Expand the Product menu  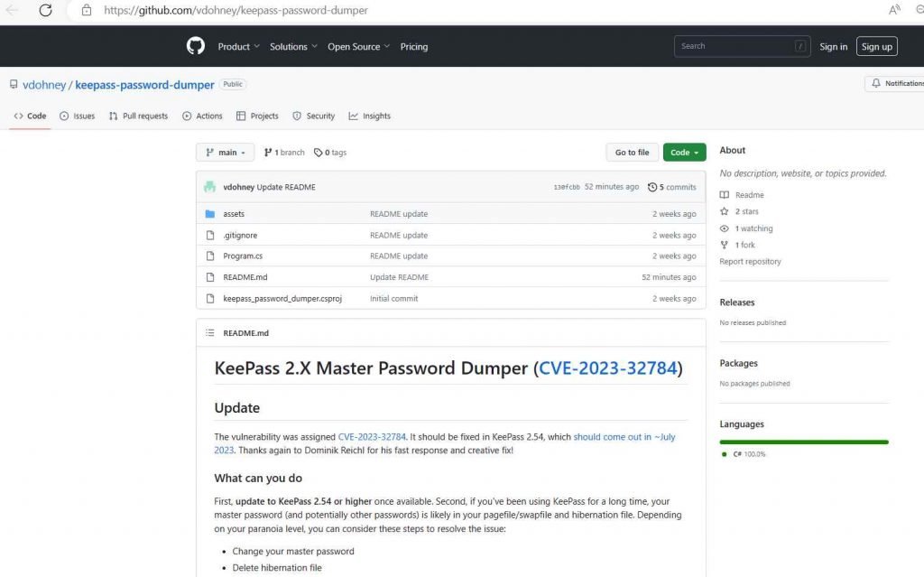tap(238, 47)
